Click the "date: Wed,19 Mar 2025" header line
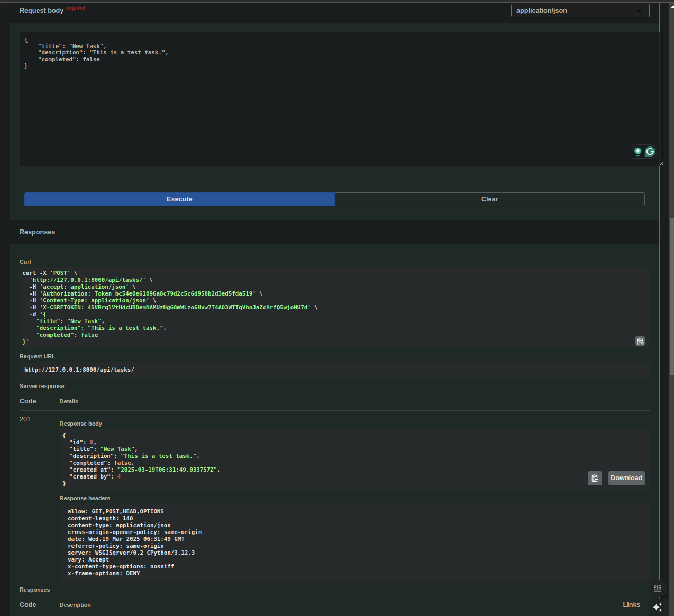The width and height of the screenshot is (674, 616). (126, 539)
